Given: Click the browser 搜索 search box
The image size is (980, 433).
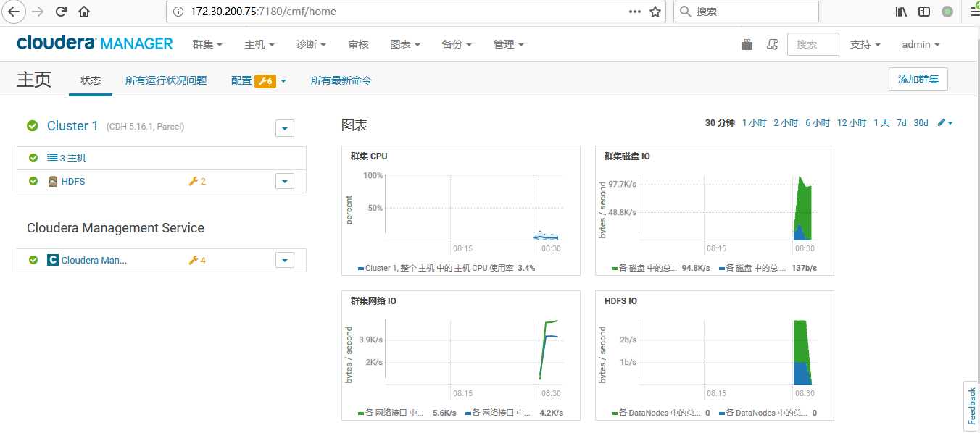Looking at the screenshot, I should 747,12.
